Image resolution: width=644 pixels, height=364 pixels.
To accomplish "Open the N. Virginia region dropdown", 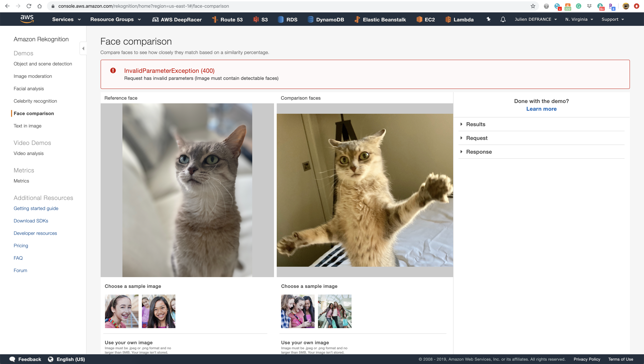I will coord(579,19).
